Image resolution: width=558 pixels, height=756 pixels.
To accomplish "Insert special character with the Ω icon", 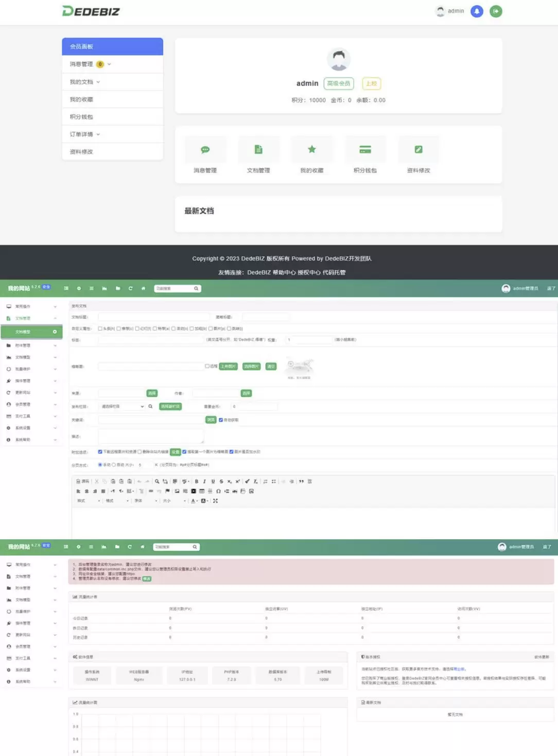I will [218, 491].
